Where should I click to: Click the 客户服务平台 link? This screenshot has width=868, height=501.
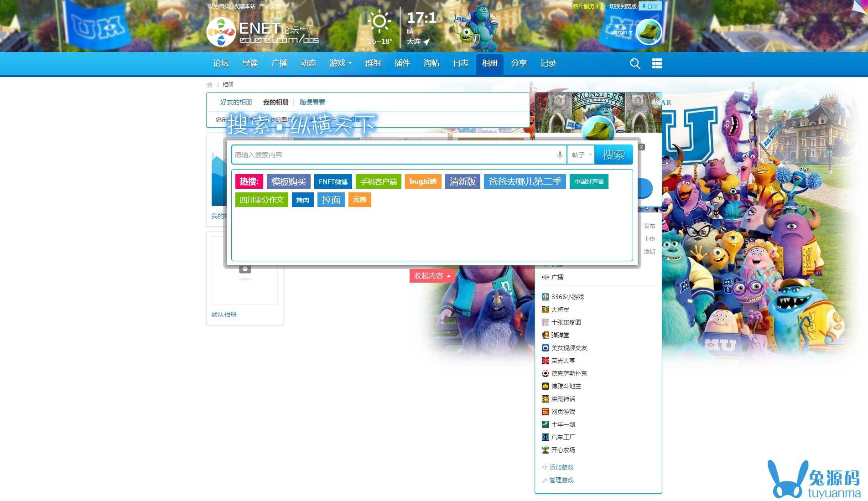click(x=589, y=6)
